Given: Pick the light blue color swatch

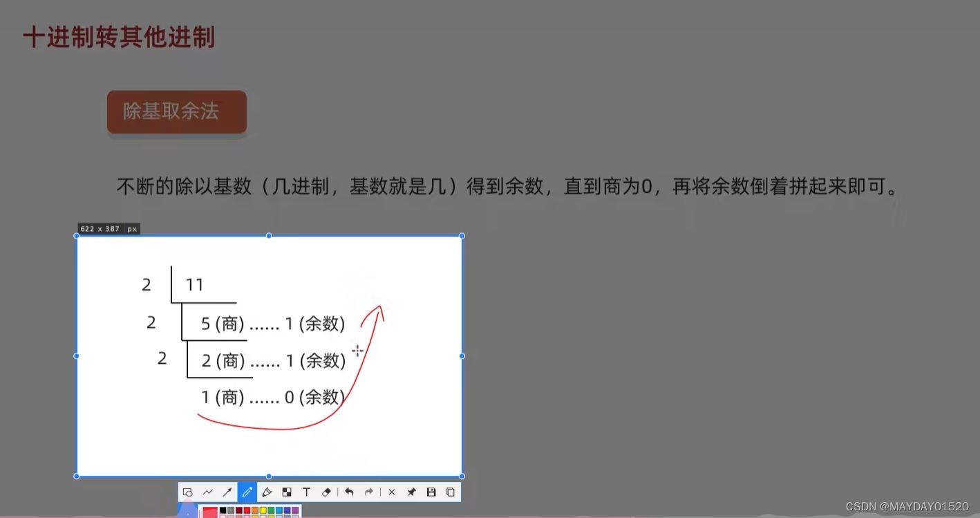Looking at the screenshot, I should pos(279,510).
